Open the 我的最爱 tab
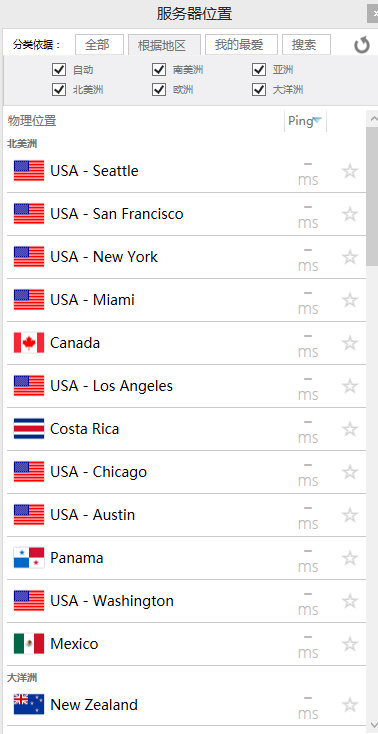This screenshot has height=734, width=378. 241,45
